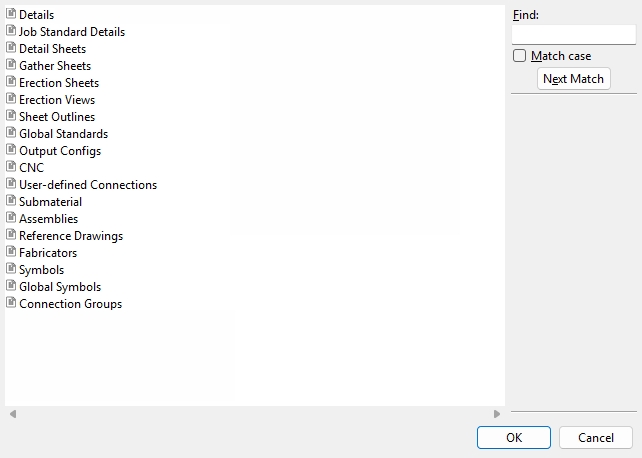
Task: Select the Global Standards entry
Action: click(x=63, y=134)
